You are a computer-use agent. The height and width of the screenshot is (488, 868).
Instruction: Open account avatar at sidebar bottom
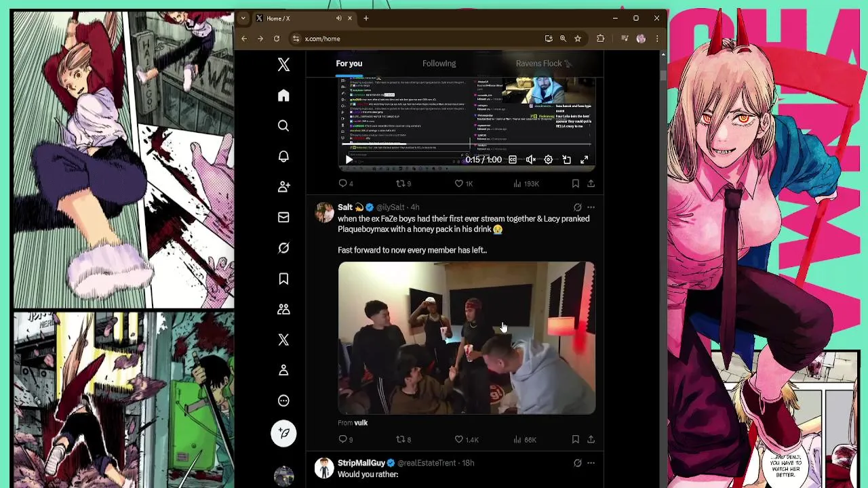pos(283,476)
